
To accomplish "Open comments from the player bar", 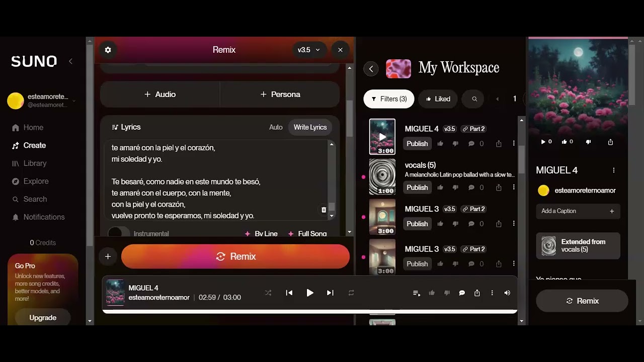I will tap(462, 293).
